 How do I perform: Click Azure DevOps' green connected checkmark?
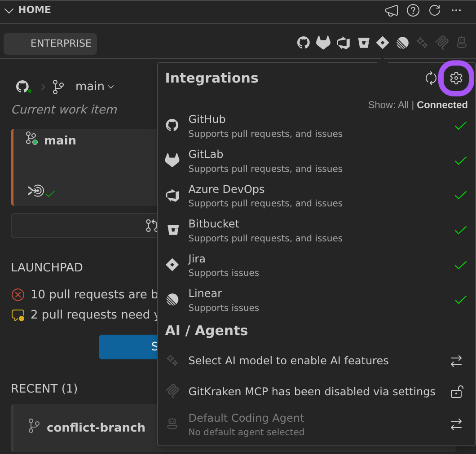461,195
